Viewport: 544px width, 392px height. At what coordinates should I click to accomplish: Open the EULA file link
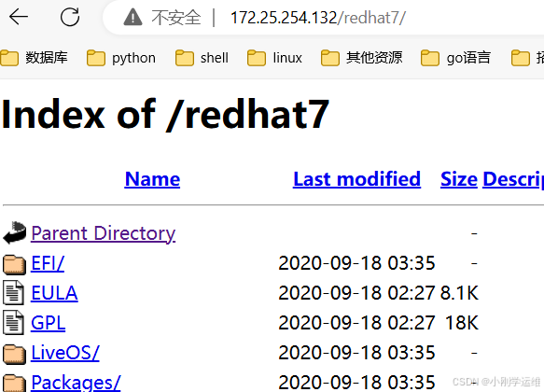(x=54, y=293)
